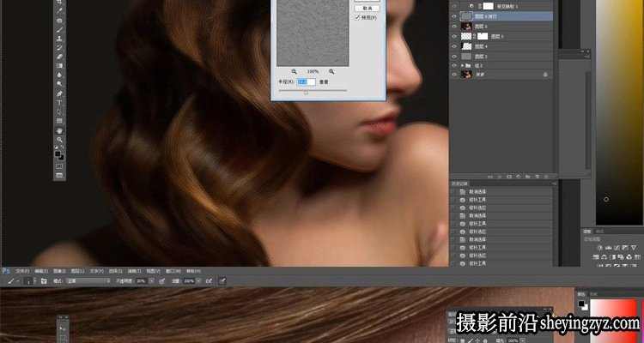Toggle pressure-for-size icon at options bar end
The image size is (644, 343).
click(x=222, y=281)
